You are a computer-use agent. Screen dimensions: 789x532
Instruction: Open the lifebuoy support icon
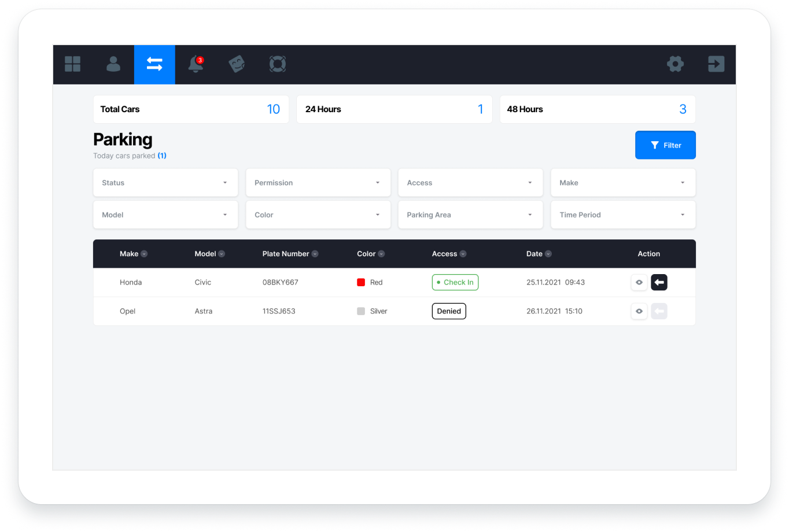pyautogui.click(x=278, y=64)
